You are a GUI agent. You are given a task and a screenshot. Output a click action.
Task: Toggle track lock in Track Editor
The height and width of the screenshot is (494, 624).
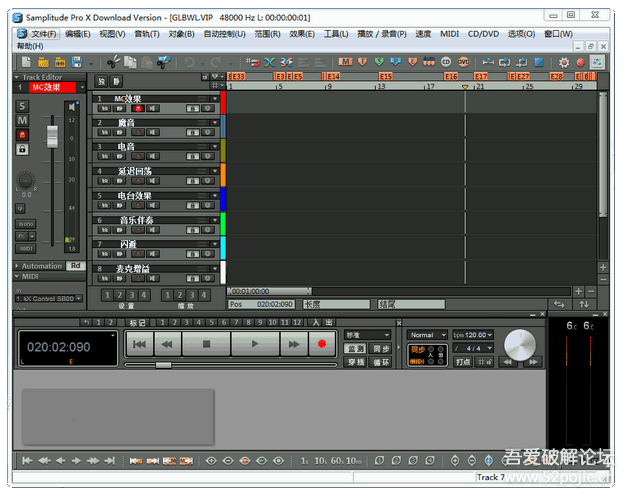23,149
